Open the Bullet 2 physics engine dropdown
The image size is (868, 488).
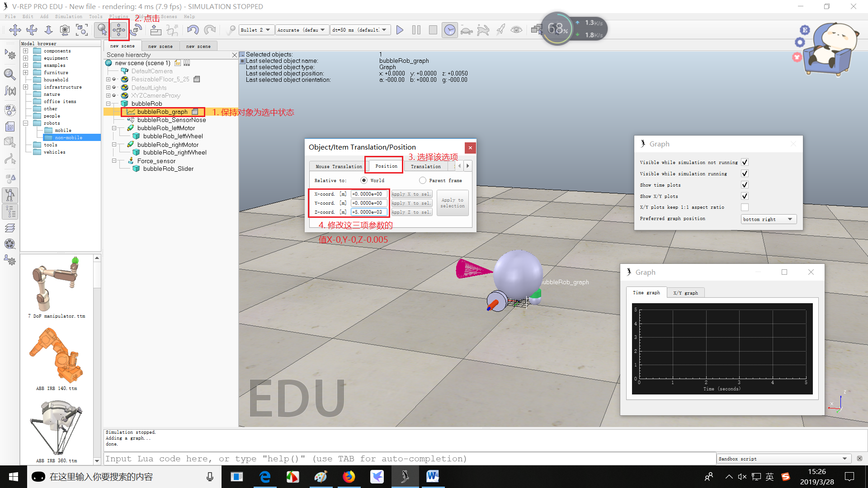click(x=255, y=30)
